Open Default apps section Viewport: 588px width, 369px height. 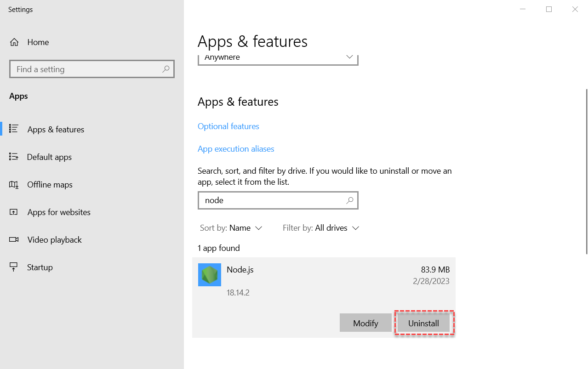(x=92, y=157)
